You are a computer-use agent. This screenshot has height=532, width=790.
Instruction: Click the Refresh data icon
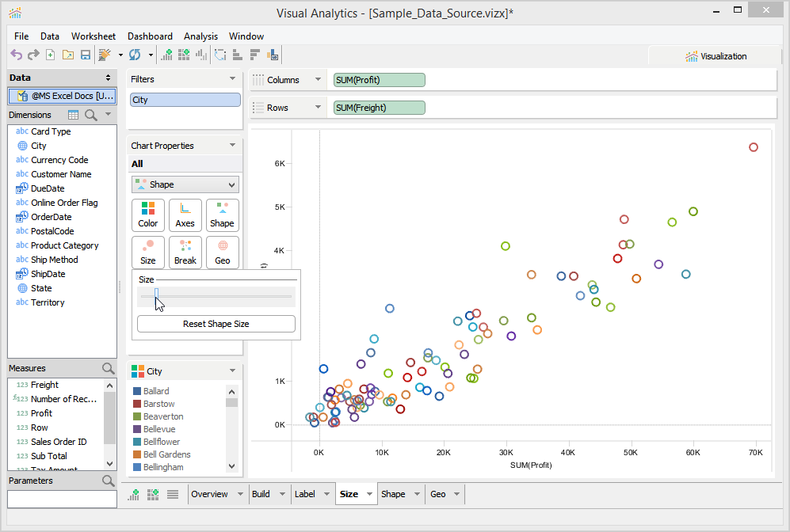click(135, 55)
